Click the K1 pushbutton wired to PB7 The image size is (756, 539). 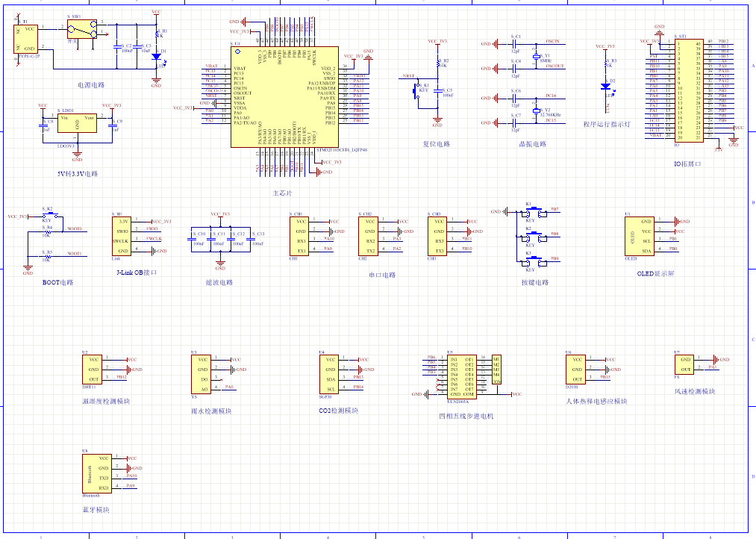coord(535,212)
